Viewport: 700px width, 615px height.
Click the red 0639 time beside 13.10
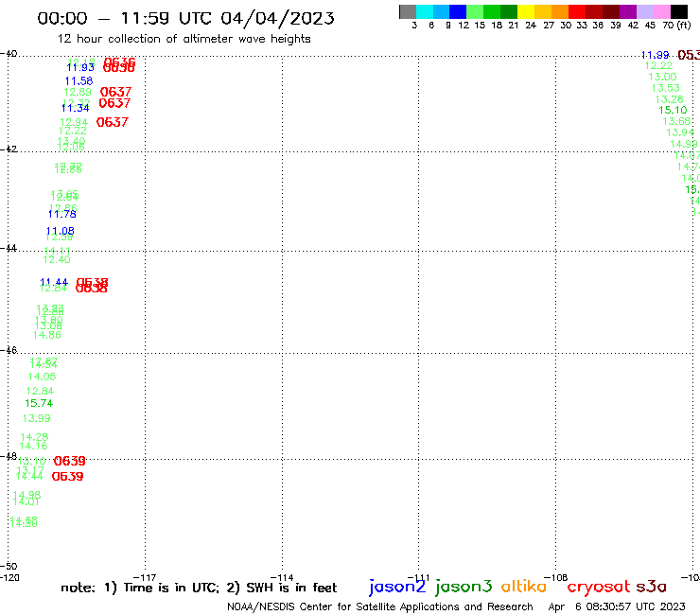pyautogui.click(x=70, y=461)
